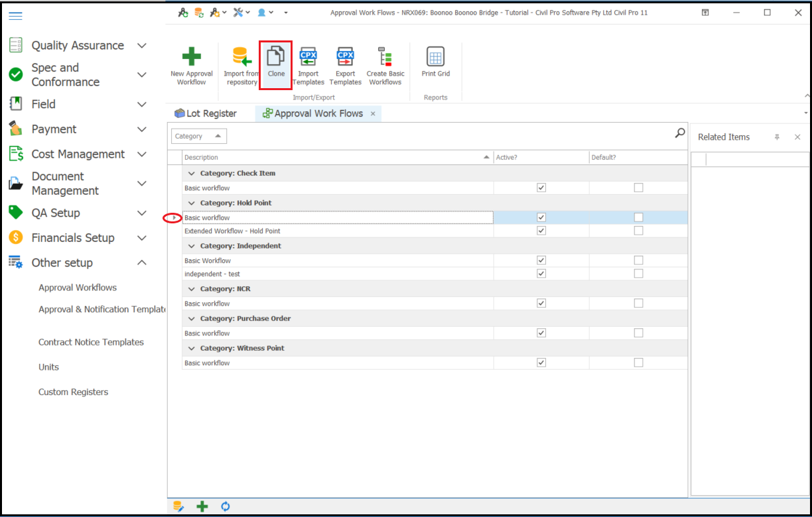The height and width of the screenshot is (517, 812).
Task: Click the Financials Setup dollar coin icon
Action: click(16, 237)
